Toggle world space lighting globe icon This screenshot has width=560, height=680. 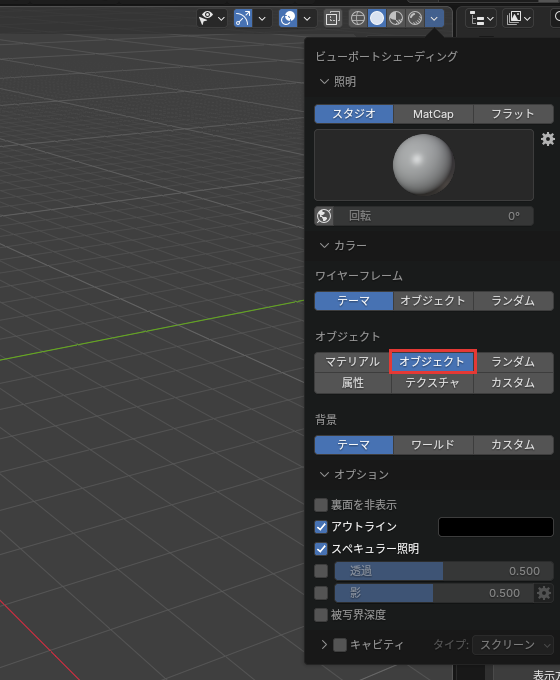(x=324, y=216)
